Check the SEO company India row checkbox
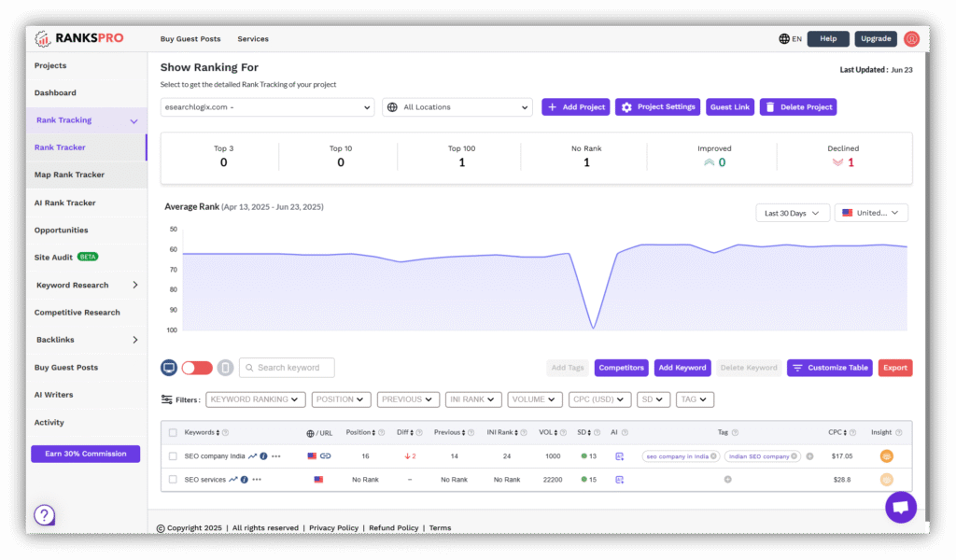The height and width of the screenshot is (560, 956). coord(173,455)
